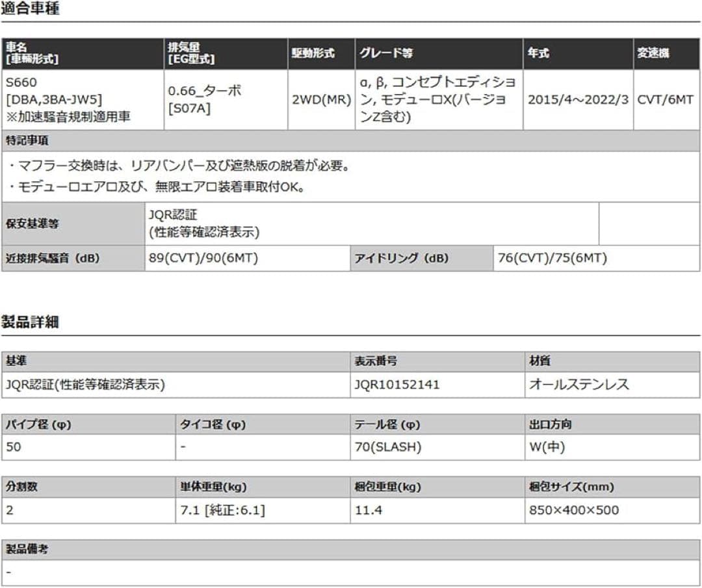Screen dimensions: 702x588
Task: Select the 0.66_ターボ [S07A] cell
Action: tap(226, 99)
